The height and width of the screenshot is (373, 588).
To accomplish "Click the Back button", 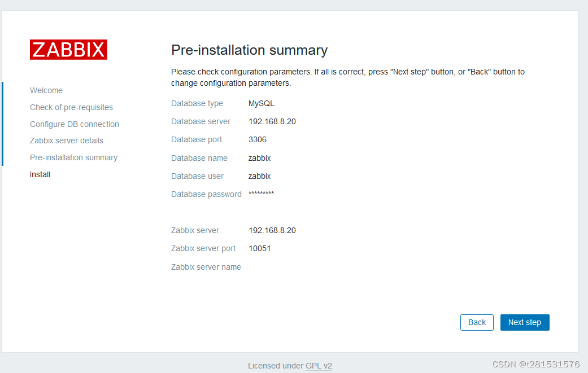I will tap(477, 322).
